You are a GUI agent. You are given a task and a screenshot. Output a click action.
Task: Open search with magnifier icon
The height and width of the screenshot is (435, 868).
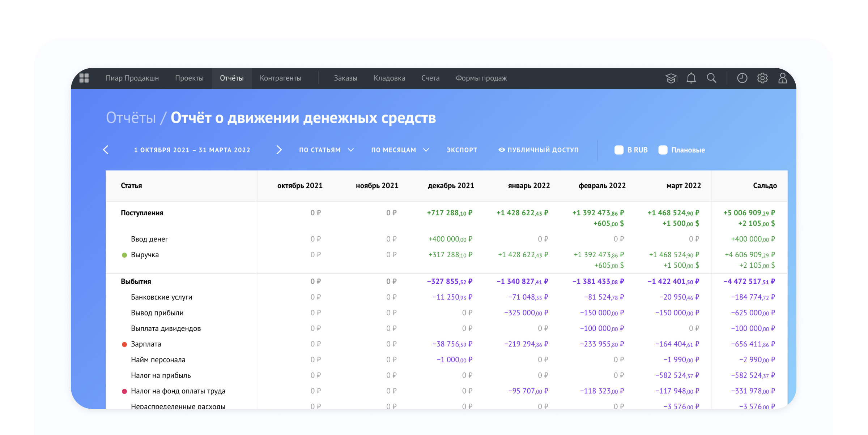(x=711, y=78)
